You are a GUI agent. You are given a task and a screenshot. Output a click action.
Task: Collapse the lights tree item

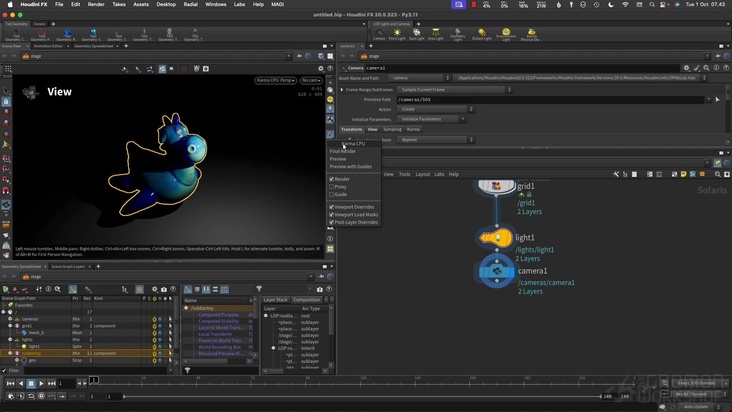(10, 340)
